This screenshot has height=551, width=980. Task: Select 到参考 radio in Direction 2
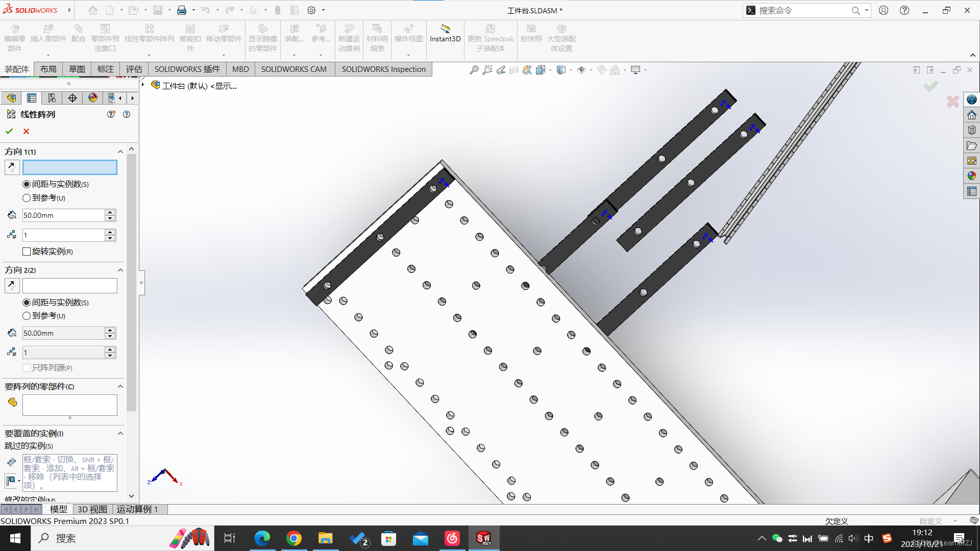(x=27, y=316)
